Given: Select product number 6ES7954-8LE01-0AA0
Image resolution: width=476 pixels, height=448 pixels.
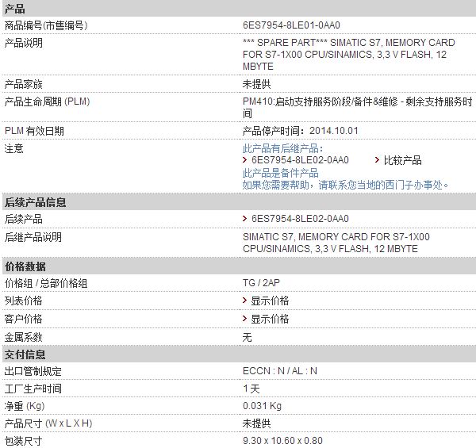Looking at the screenshot, I should 291,25.
